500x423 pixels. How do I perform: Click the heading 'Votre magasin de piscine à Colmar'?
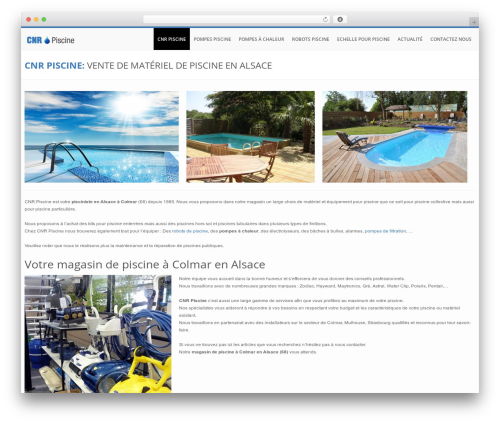(145, 264)
